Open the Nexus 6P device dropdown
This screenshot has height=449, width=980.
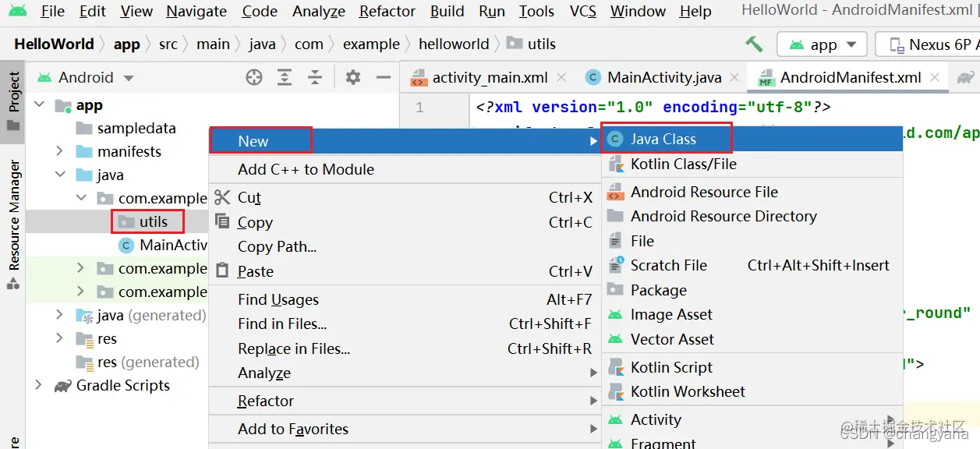click(x=928, y=44)
